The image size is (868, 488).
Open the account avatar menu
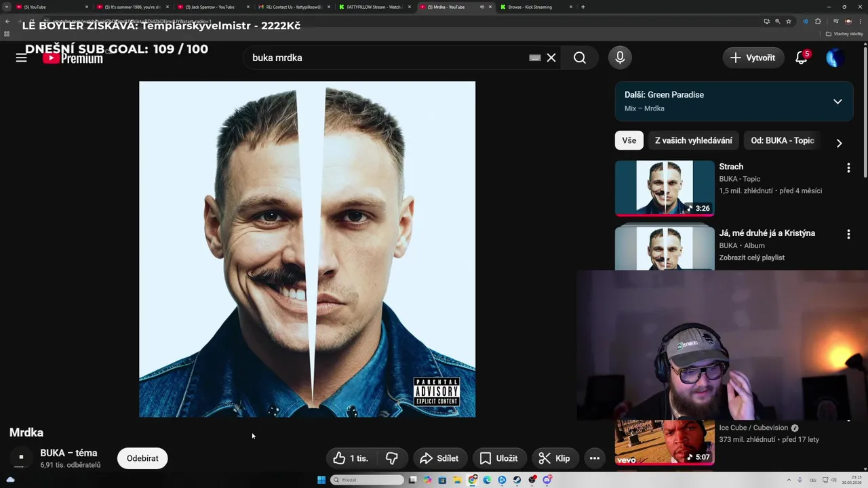pos(835,58)
